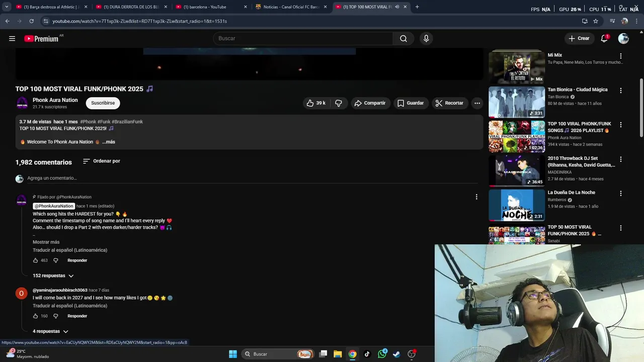The height and width of the screenshot is (362, 644).
Task: Click Compartir share button
Action: tap(370, 103)
